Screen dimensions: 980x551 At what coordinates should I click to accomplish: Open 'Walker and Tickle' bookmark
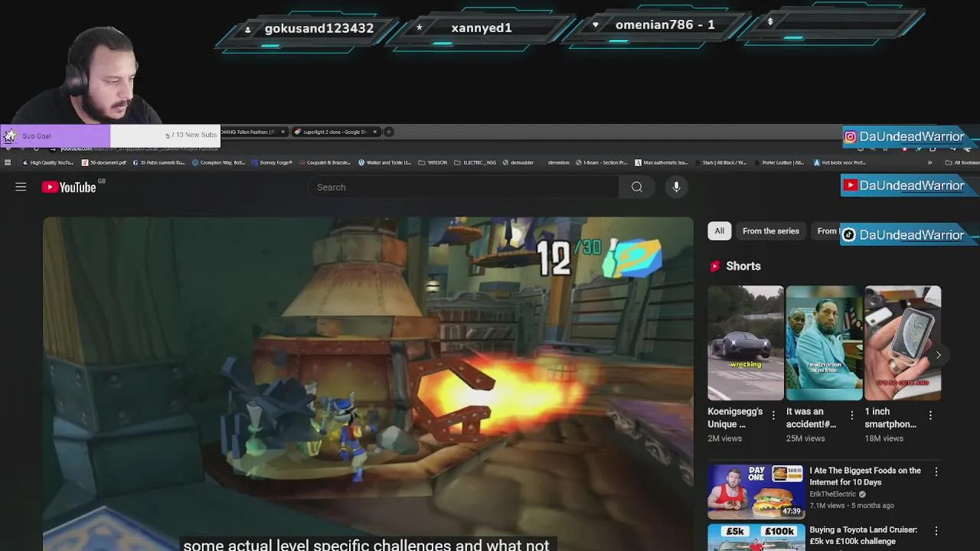click(x=384, y=162)
